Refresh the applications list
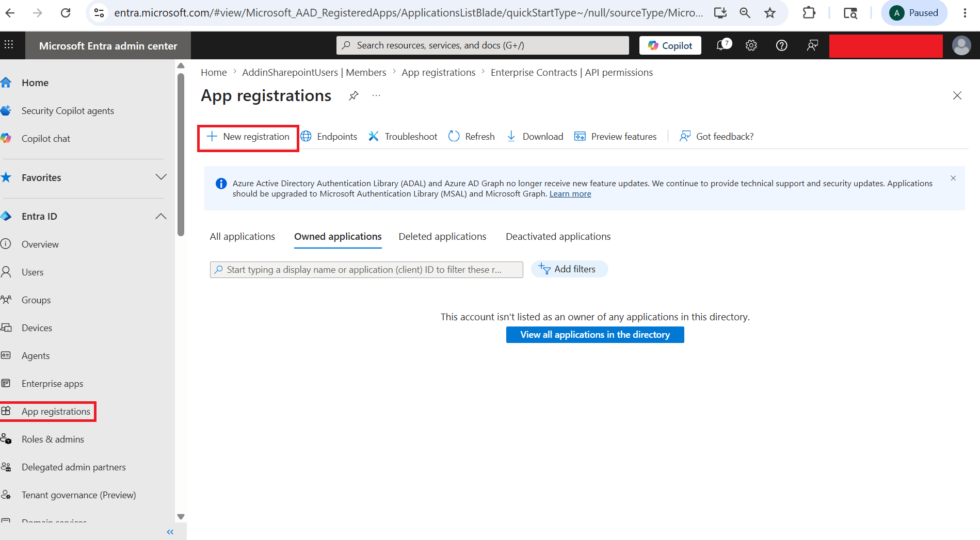This screenshot has width=980, height=540. click(472, 137)
